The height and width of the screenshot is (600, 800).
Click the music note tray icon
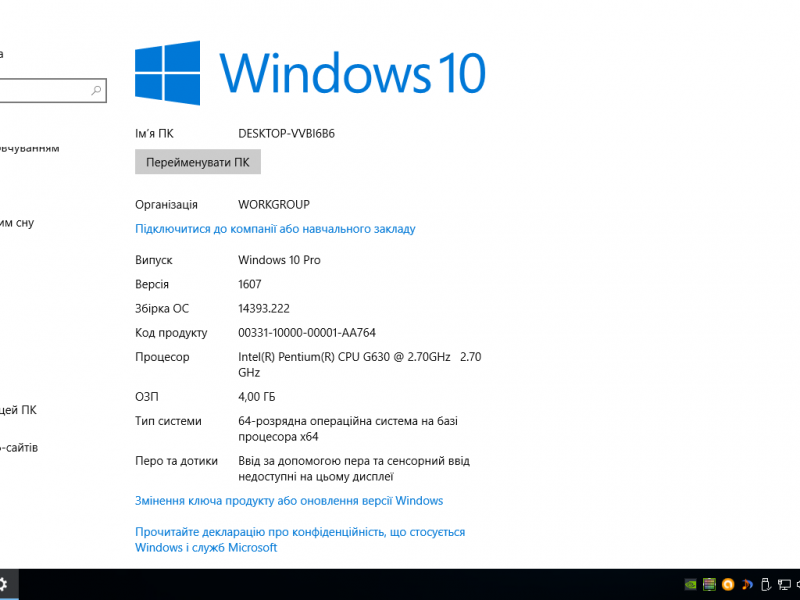coord(747,584)
